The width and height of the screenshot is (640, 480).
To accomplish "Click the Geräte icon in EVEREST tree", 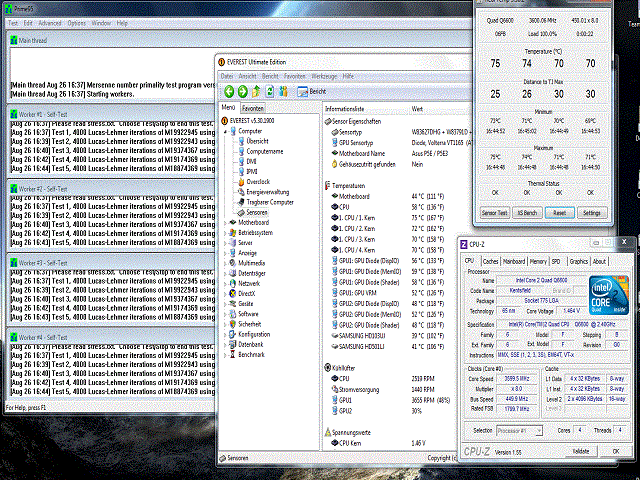I will click(232, 304).
